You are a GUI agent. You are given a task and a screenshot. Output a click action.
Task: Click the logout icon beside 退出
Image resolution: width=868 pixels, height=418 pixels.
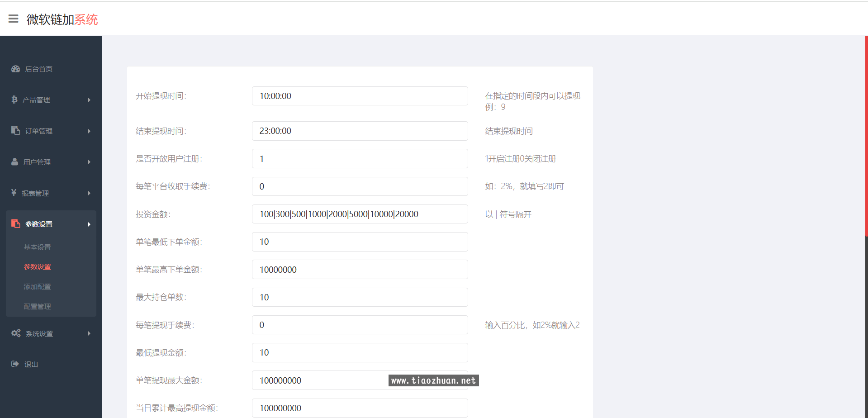(x=15, y=364)
